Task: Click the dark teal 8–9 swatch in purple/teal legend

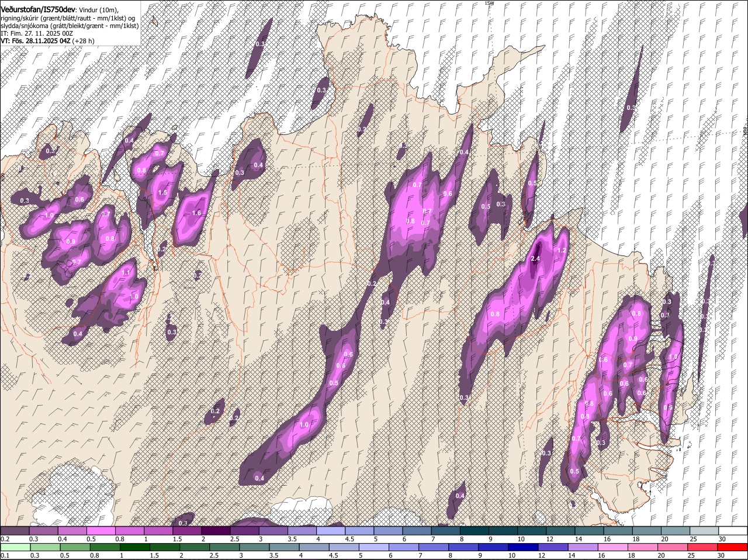Action: click(476, 531)
